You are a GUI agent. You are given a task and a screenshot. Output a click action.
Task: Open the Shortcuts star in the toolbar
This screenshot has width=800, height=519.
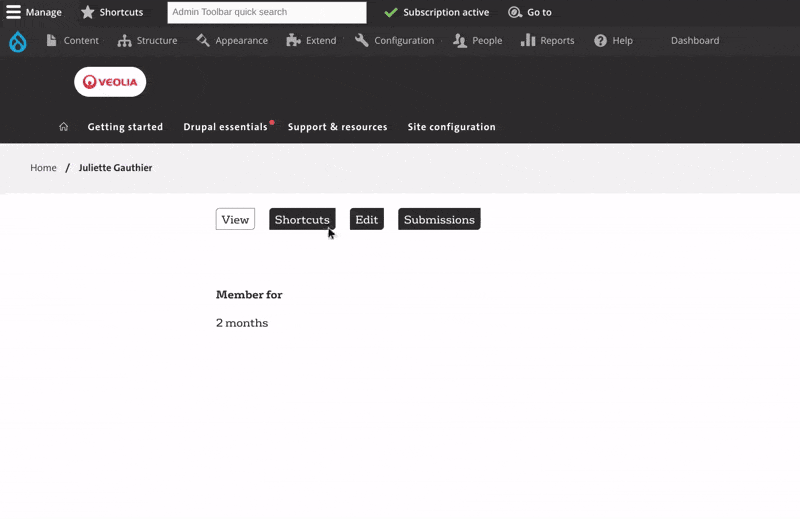[x=112, y=12]
